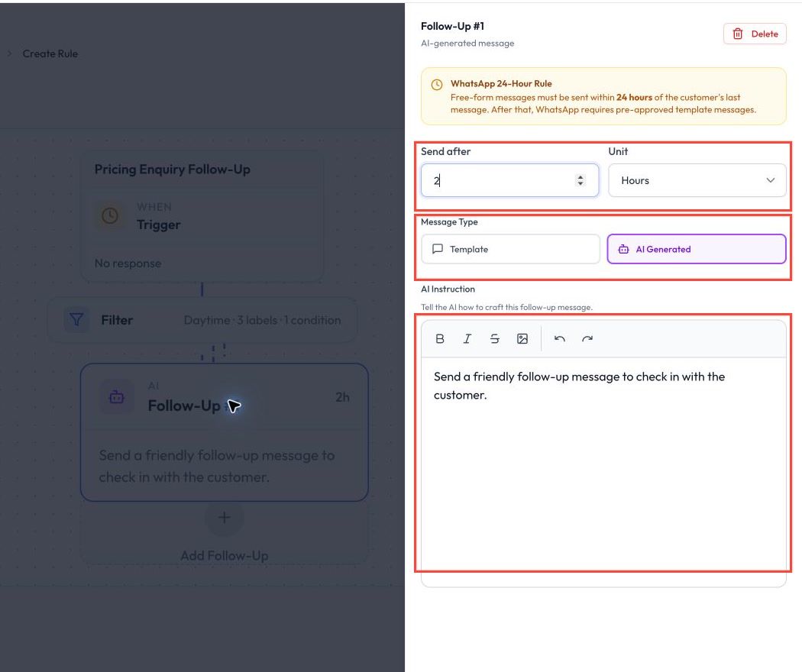This screenshot has width=802, height=672.
Task: Click the No response trigger text
Action: (128, 263)
